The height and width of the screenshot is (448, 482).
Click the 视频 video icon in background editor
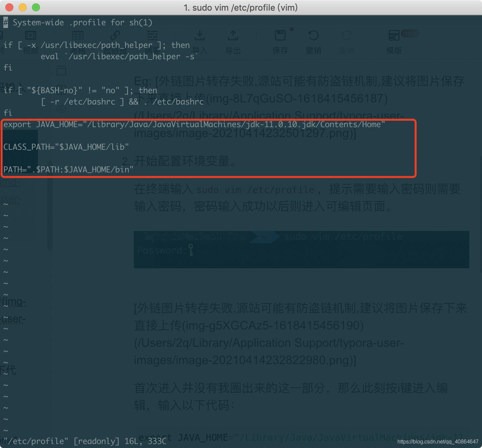[31, 36]
